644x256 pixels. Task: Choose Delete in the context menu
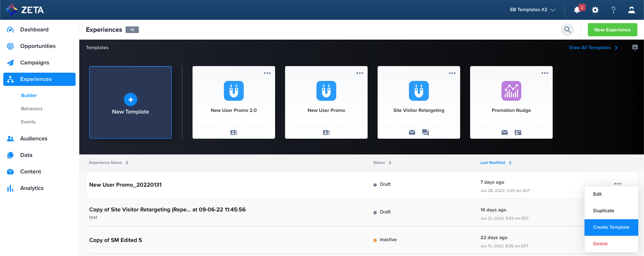[x=600, y=244]
